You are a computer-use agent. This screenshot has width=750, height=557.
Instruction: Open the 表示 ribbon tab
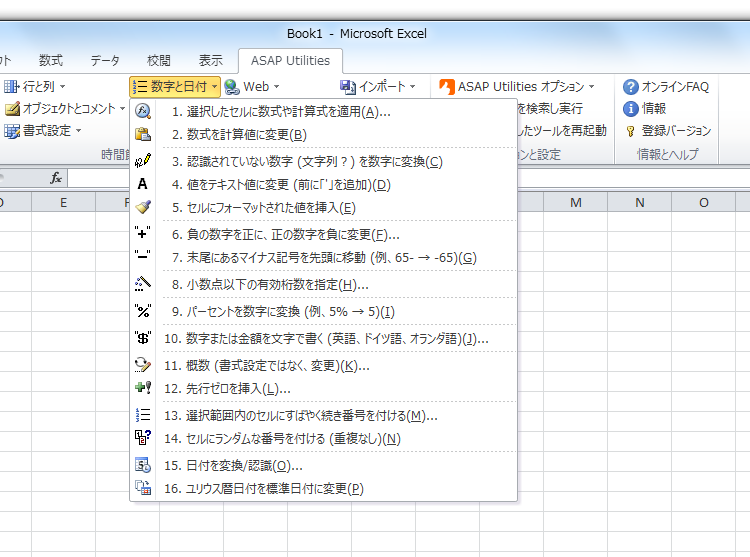click(211, 60)
